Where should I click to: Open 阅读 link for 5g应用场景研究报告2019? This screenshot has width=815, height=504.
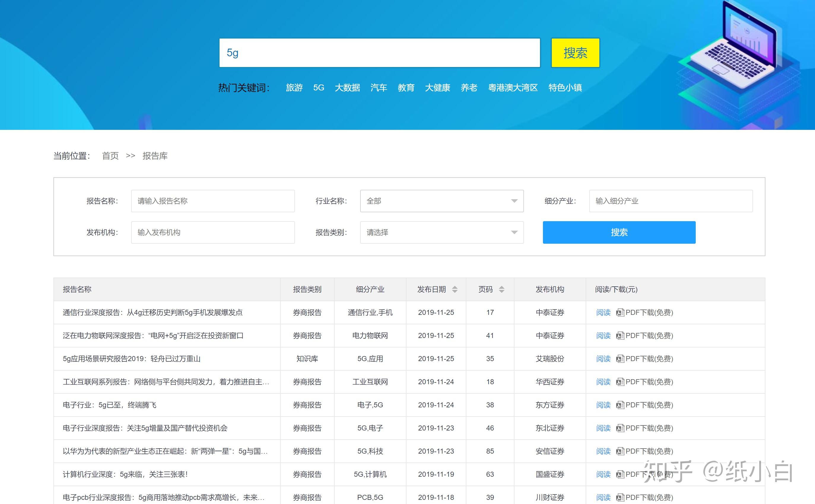(603, 359)
